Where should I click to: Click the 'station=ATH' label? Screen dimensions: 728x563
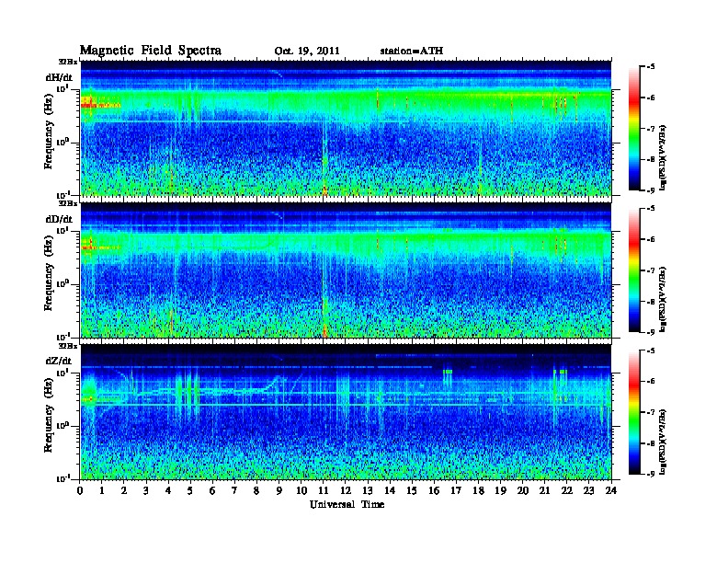click(412, 51)
